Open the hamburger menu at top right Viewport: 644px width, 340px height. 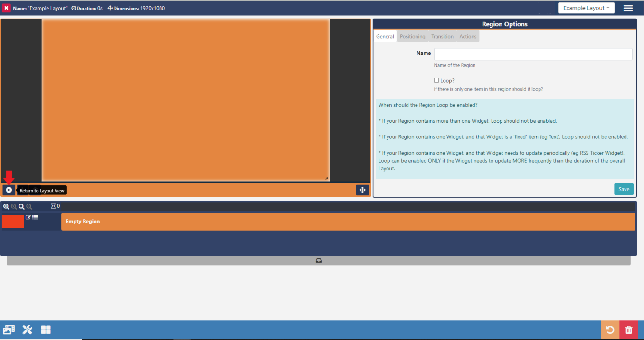(x=628, y=8)
